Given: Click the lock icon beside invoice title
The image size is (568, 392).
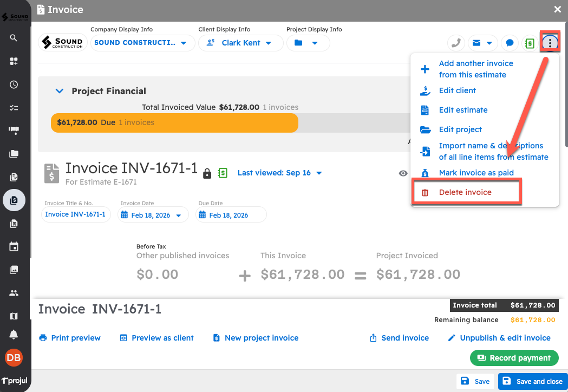Looking at the screenshot, I should (x=207, y=173).
